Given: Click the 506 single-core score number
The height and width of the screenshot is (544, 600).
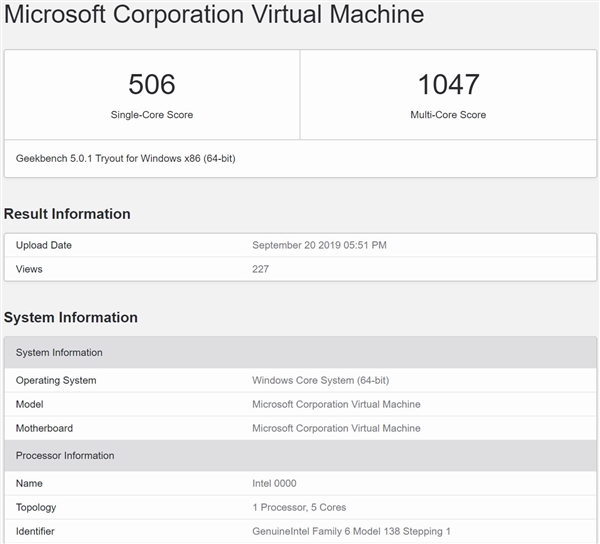Looking at the screenshot, I should coord(151,84).
